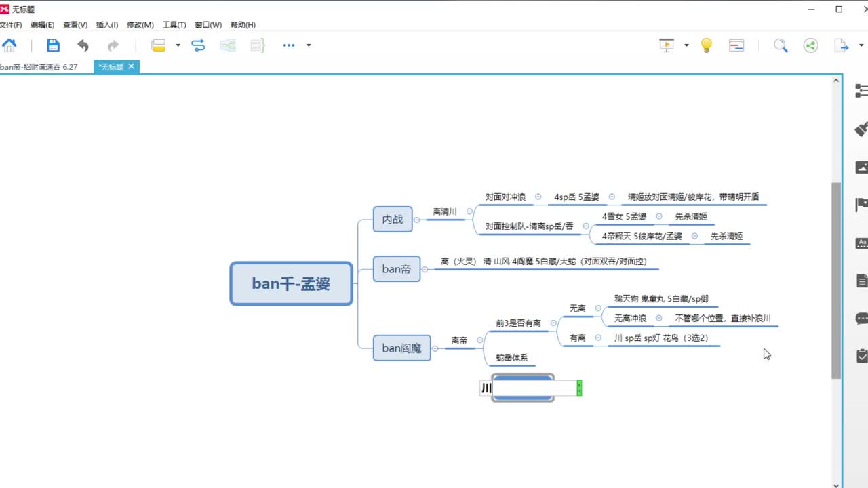
Task: Open the 文件(F) menu
Action: [10, 25]
